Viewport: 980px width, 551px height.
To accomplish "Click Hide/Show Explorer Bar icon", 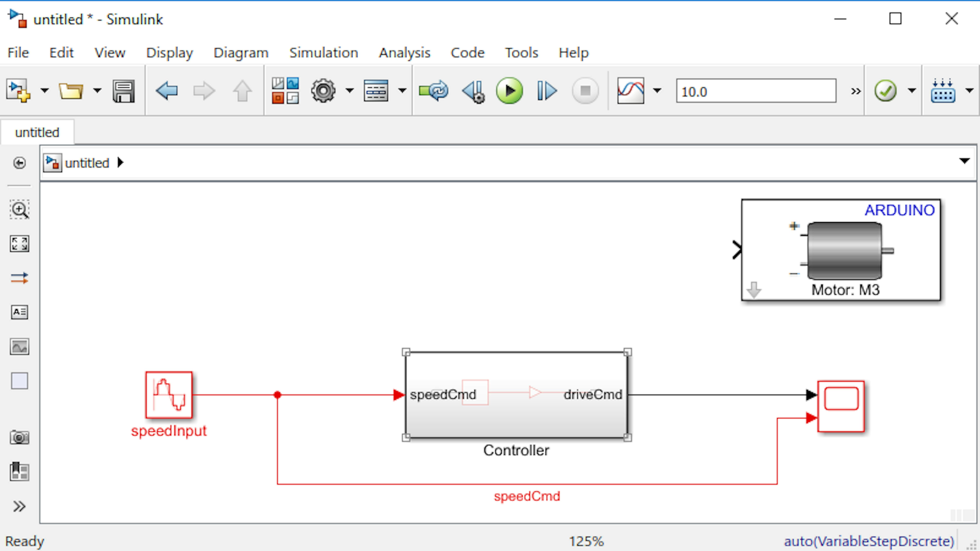I will click(x=19, y=163).
